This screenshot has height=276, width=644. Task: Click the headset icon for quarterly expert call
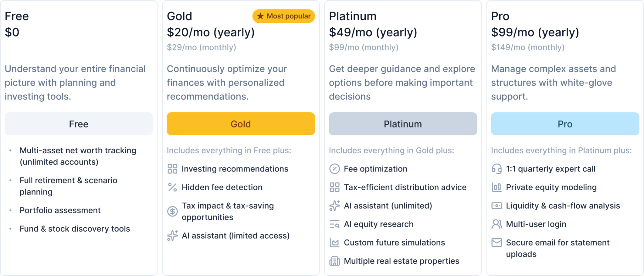[x=497, y=169]
